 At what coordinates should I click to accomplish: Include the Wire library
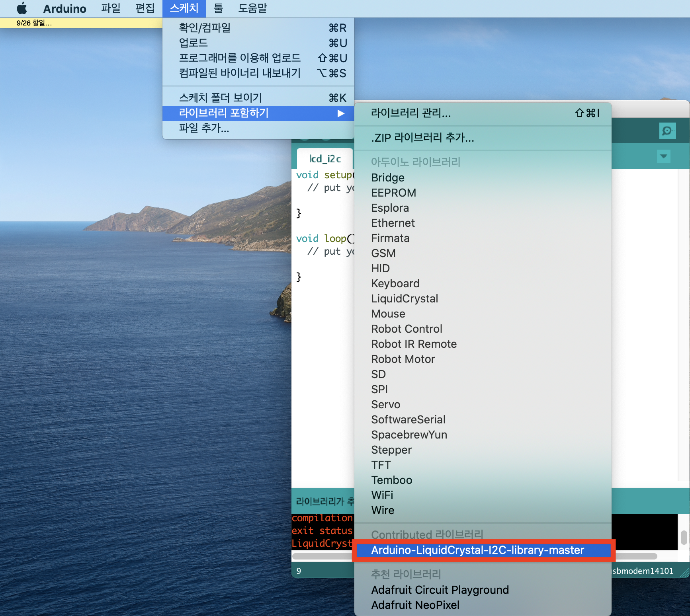[x=483, y=510]
